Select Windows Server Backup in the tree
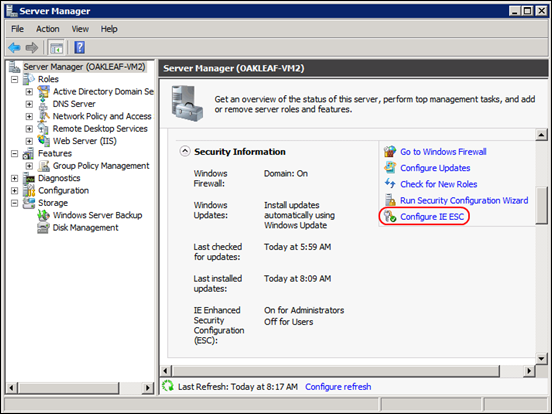Image resolution: width=552 pixels, height=414 pixels. click(x=98, y=215)
